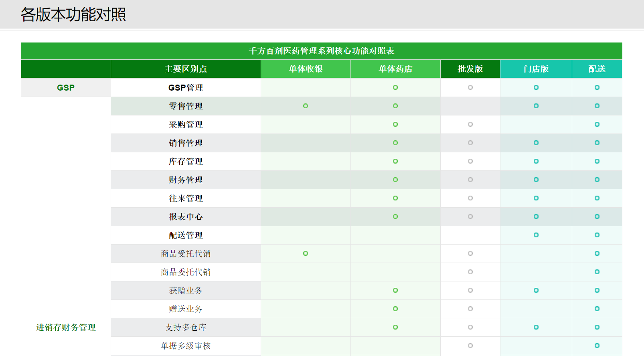Click the 门店版 circle in 支持多仓库 row
644x356 pixels.
coord(536,327)
